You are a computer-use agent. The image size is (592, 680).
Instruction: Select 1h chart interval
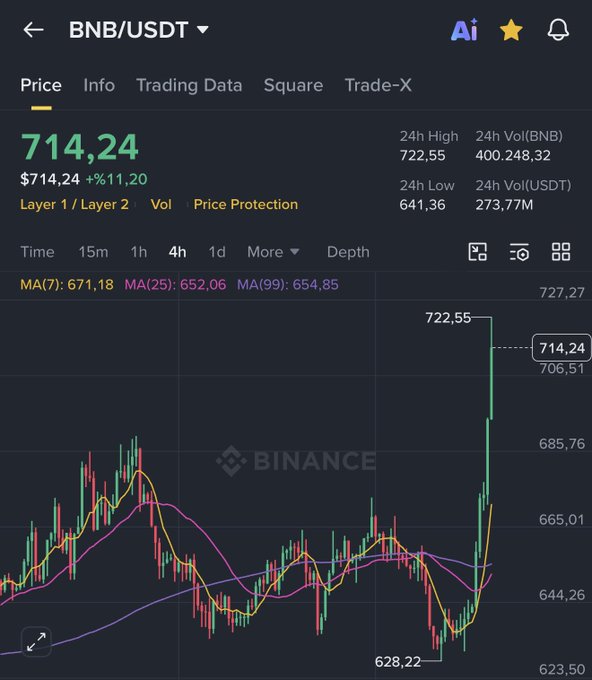tap(139, 252)
